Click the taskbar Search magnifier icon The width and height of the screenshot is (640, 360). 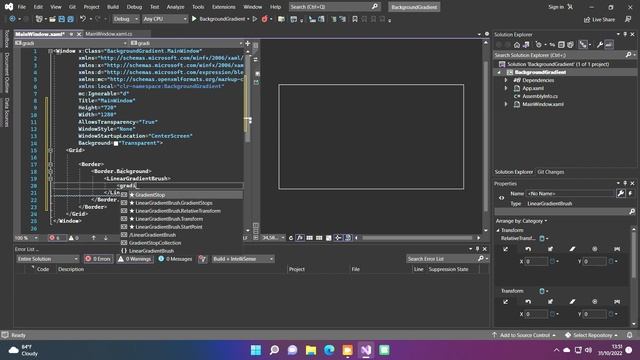274,350
